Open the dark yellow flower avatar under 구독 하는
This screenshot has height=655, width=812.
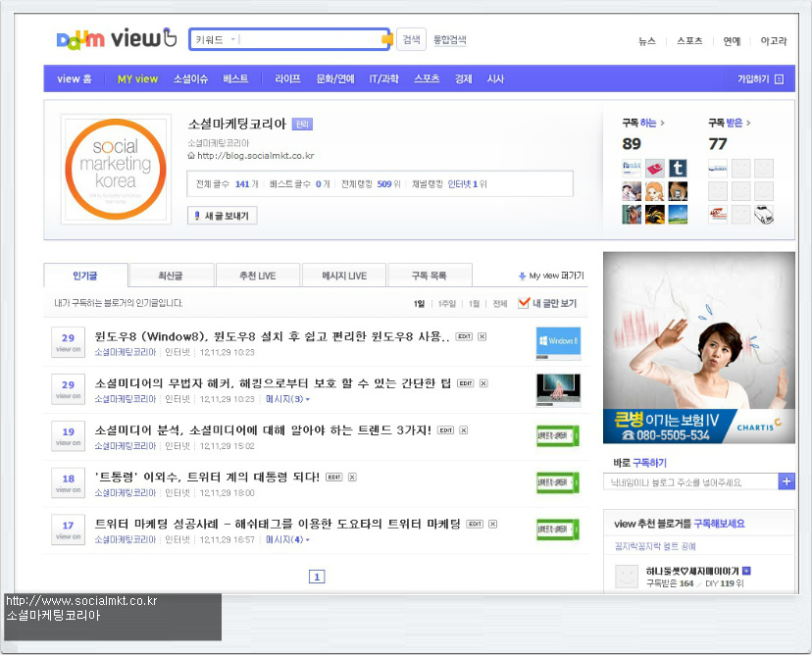tap(654, 215)
